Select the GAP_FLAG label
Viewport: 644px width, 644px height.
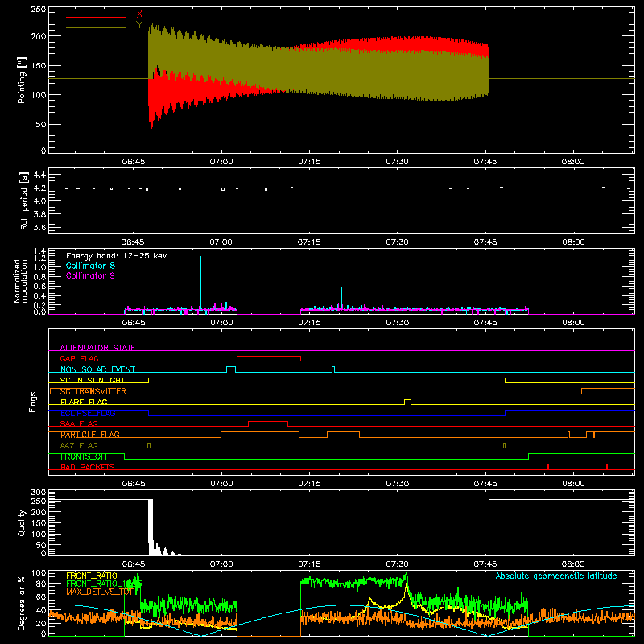coord(80,358)
